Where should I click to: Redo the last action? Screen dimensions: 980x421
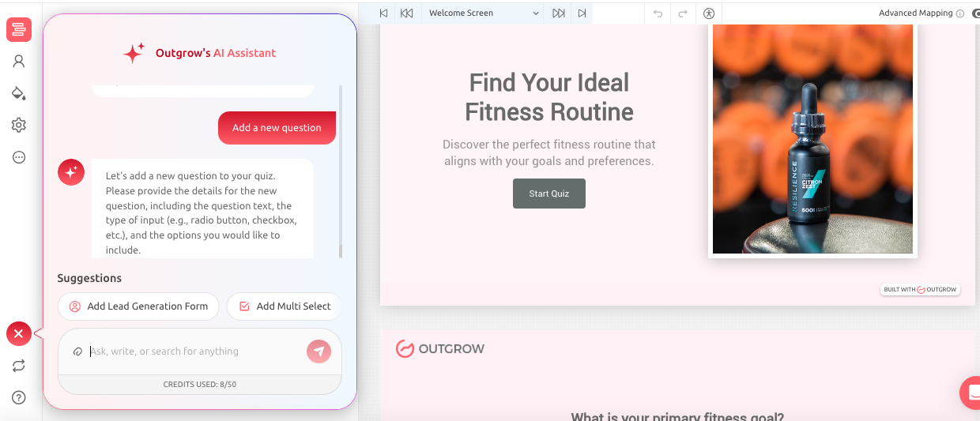coord(683,13)
